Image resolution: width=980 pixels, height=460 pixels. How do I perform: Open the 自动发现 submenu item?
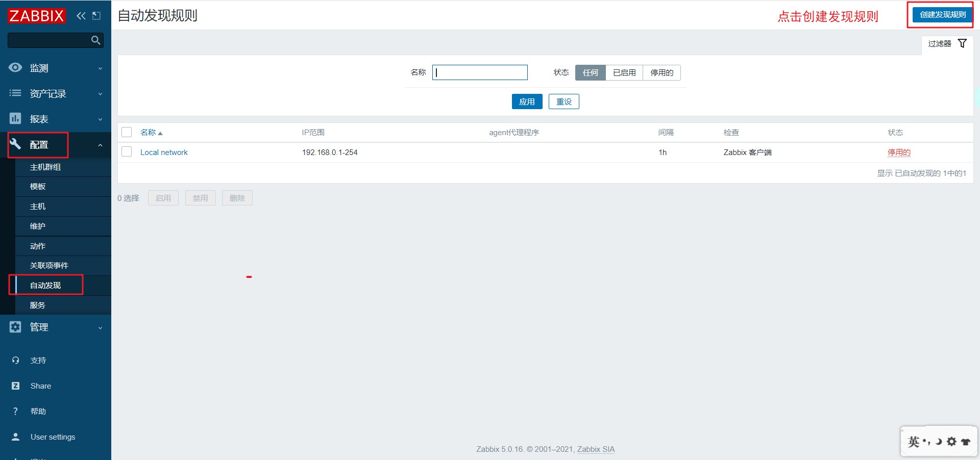click(x=63, y=286)
